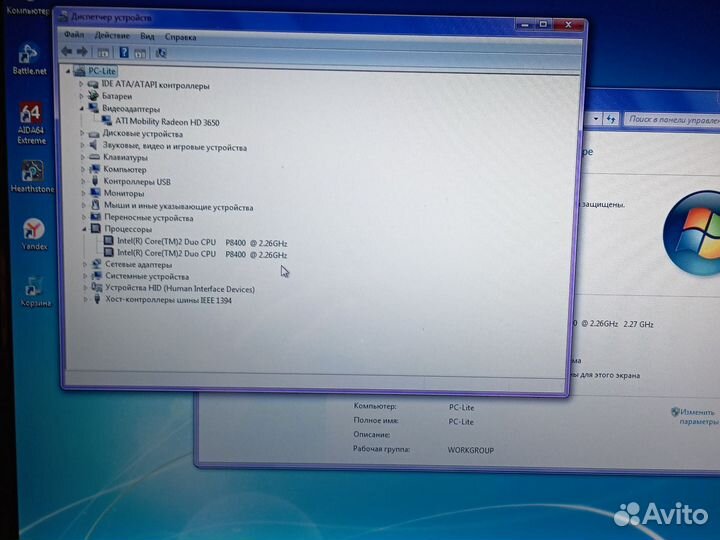Open the Действие menu
This screenshot has height=540, width=720.
(112, 36)
